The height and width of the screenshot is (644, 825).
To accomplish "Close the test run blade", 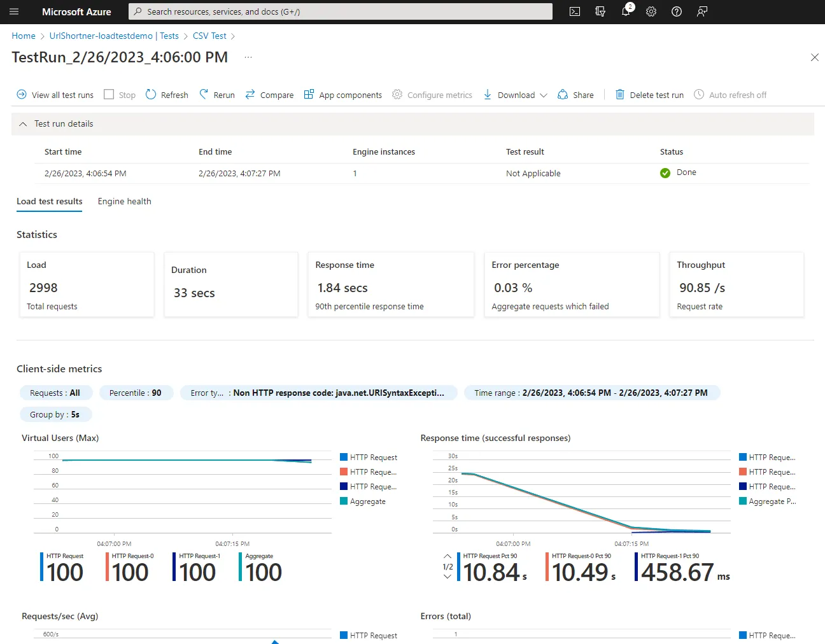I will coord(815,57).
